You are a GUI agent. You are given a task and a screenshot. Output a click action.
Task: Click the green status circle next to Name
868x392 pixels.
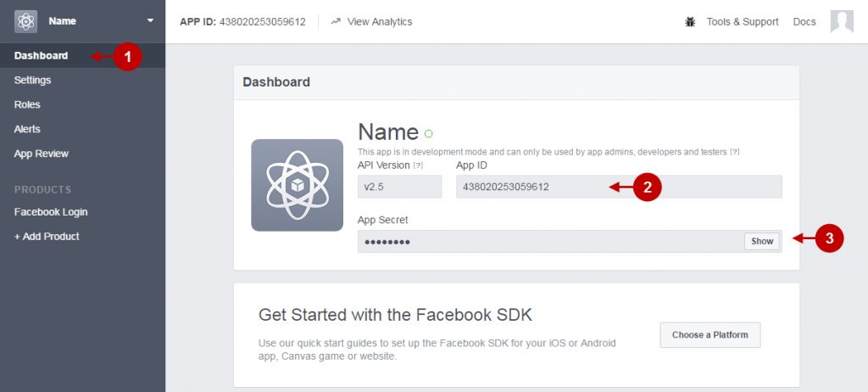(x=428, y=133)
